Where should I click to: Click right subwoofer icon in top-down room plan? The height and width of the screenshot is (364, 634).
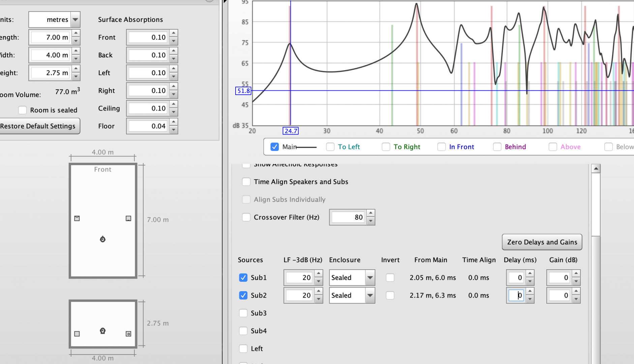point(128,218)
